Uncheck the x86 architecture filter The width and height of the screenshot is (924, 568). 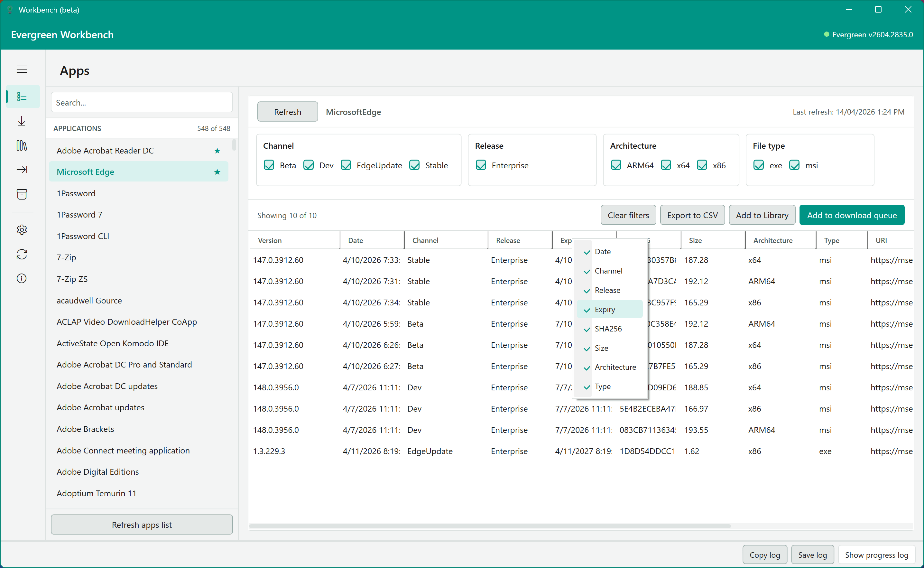[x=702, y=165]
